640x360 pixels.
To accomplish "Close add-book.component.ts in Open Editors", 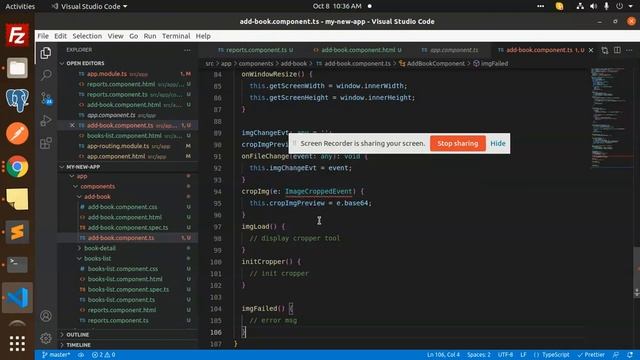I will [72, 125].
